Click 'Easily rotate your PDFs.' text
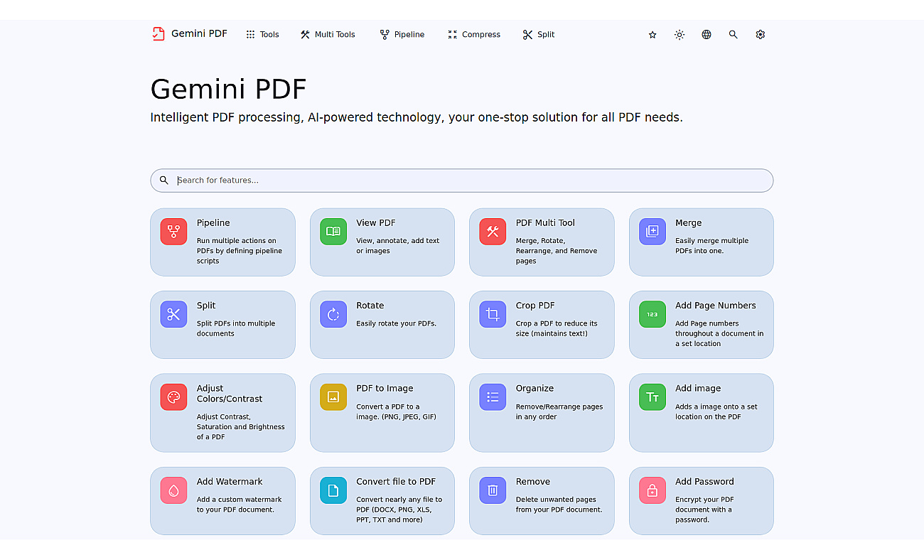Viewport: 924px width, 560px height. pos(397,323)
